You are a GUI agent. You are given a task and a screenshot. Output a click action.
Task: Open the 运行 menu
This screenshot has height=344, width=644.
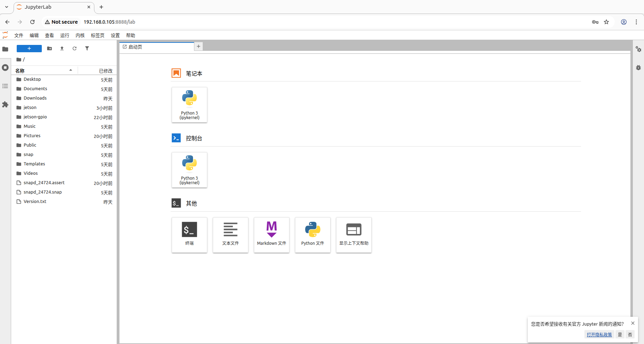(x=65, y=36)
